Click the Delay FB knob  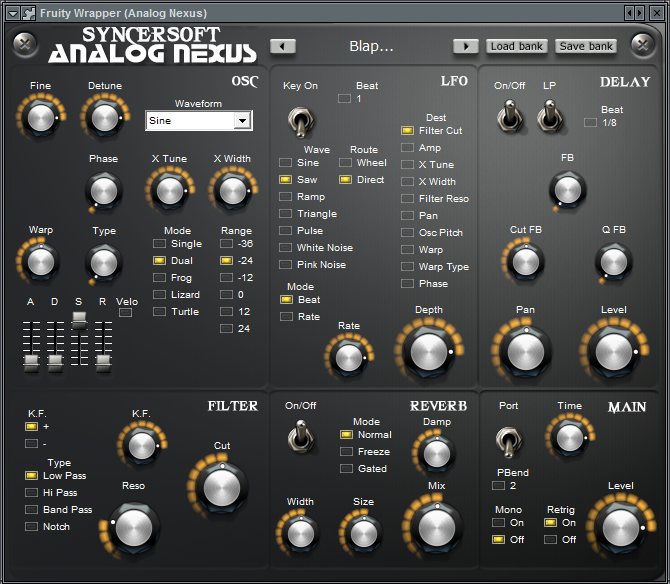coord(568,190)
